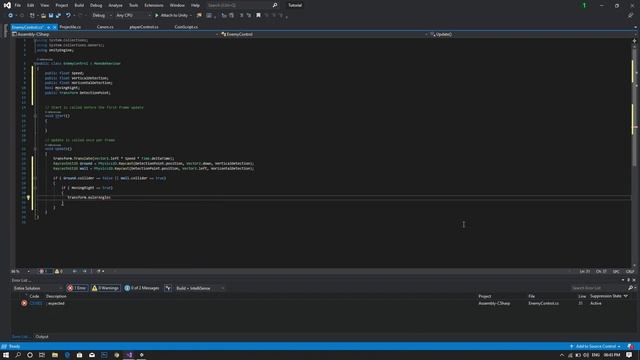
Task: Sort by the Description column header
Action: (56, 296)
